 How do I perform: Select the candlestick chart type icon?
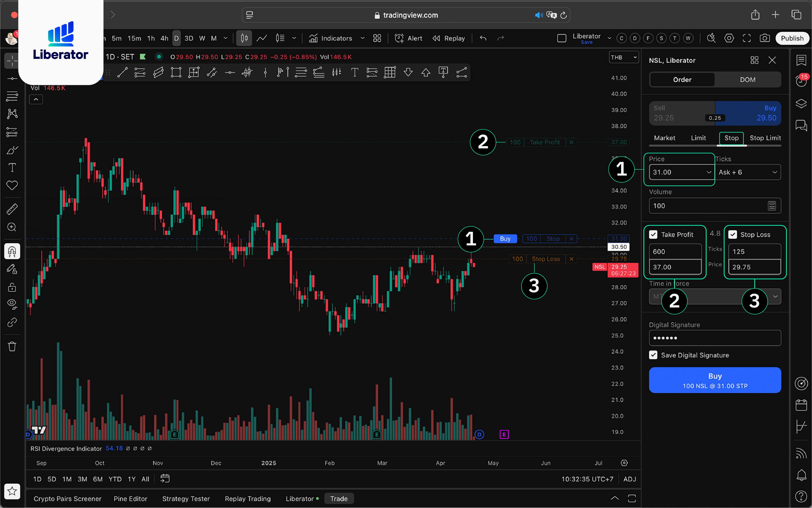pos(244,38)
